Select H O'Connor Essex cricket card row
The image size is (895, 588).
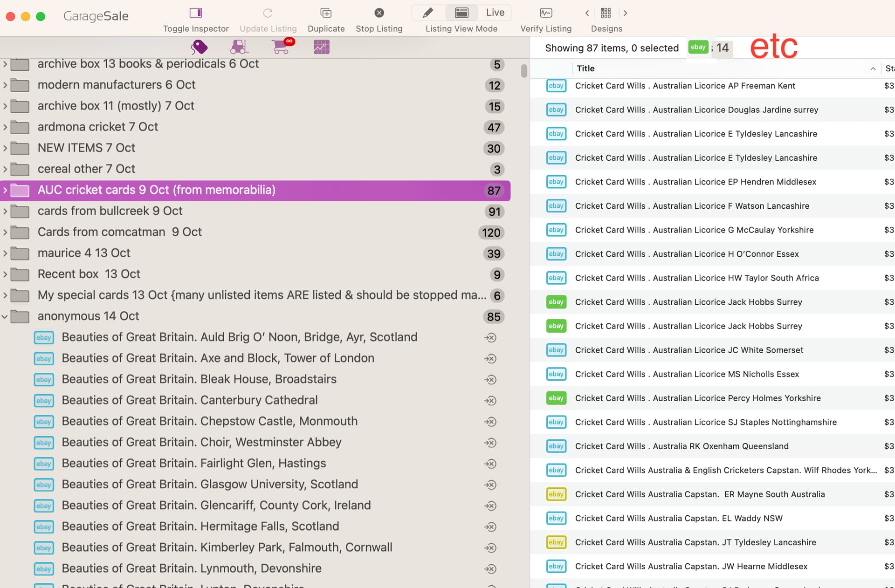(x=712, y=254)
